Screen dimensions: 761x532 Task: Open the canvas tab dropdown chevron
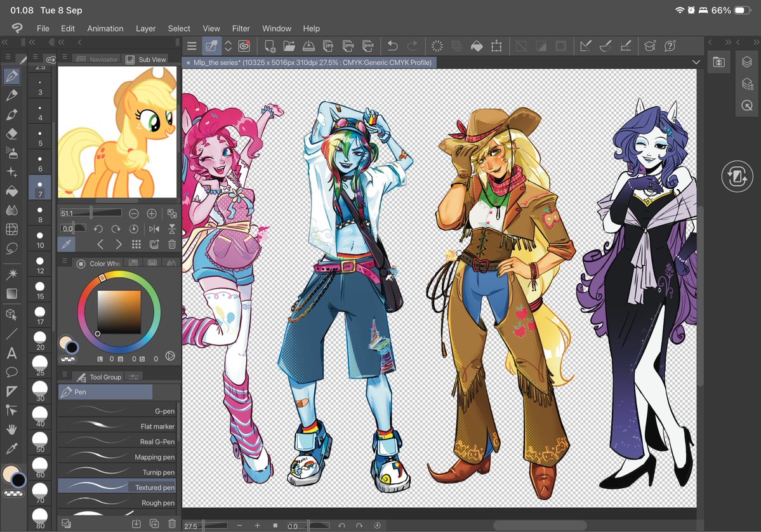(x=696, y=62)
